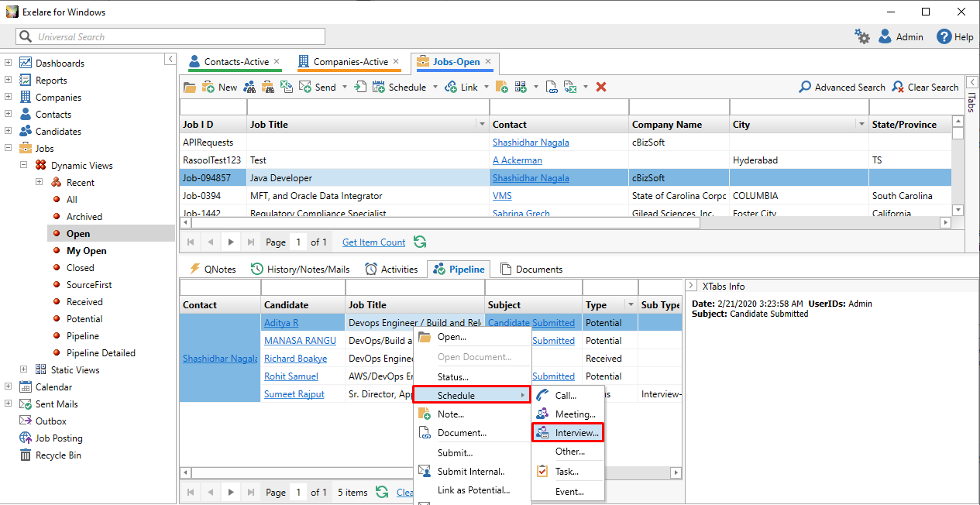The height and width of the screenshot is (505, 980).
Task: Expand the Dashboards tree node
Action: (x=8, y=63)
